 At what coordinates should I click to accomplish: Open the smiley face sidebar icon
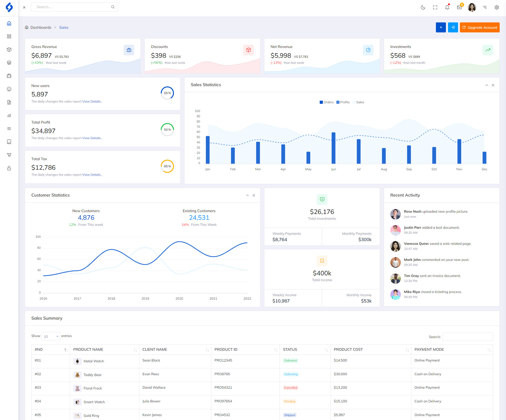point(9,89)
